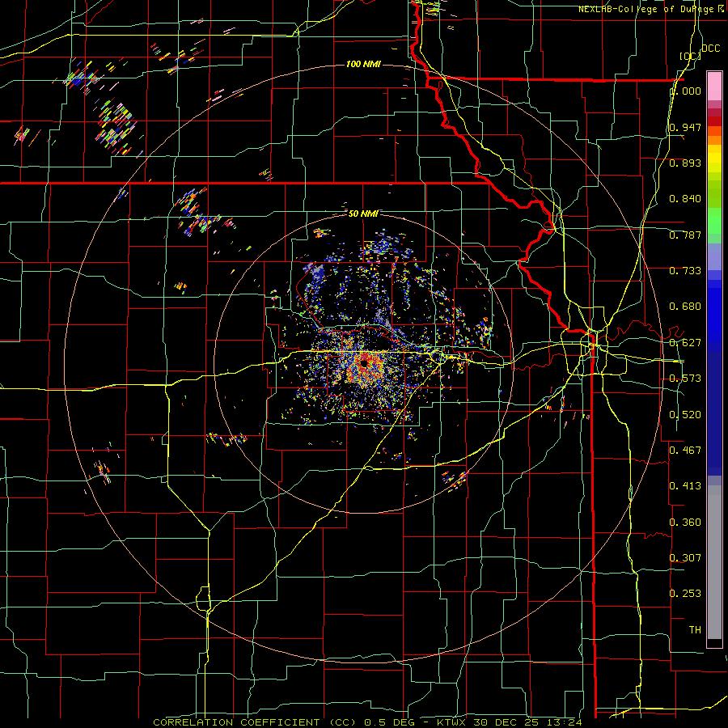Click the 0.520 legend value

pyautogui.click(x=685, y=415)
